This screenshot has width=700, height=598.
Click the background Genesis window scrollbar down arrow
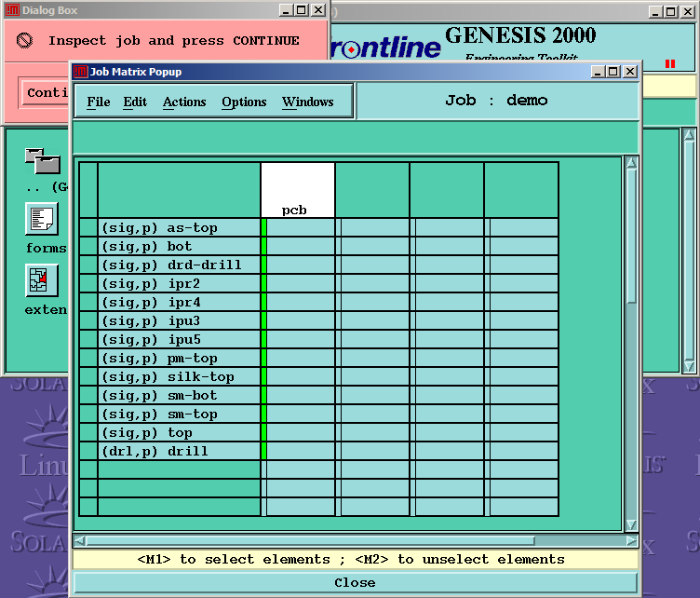click(689, 367)
